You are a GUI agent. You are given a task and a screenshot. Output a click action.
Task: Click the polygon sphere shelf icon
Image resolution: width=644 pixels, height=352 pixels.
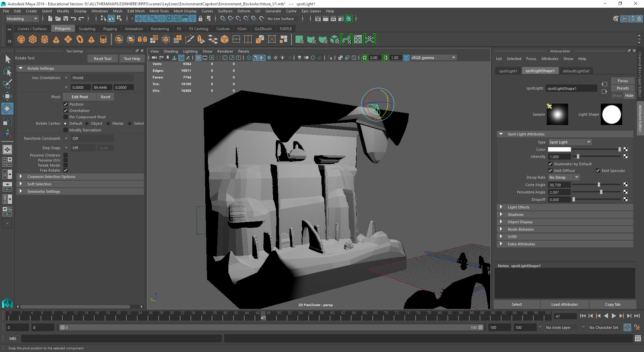[x=21, y=39]
